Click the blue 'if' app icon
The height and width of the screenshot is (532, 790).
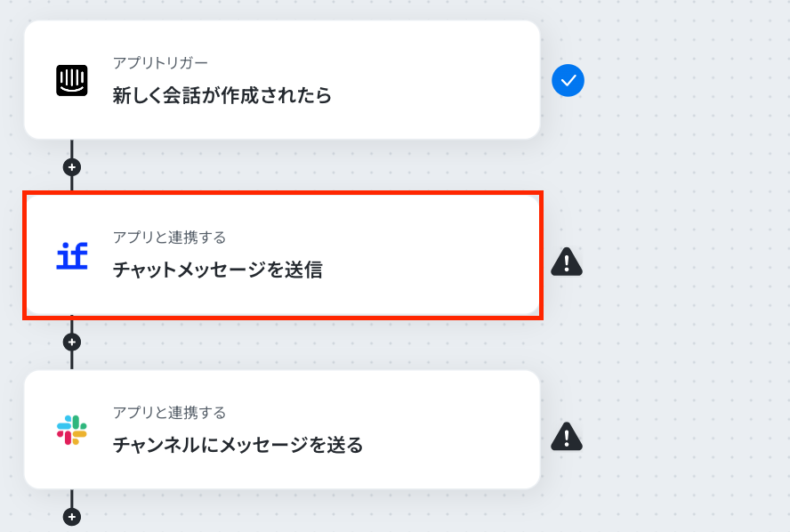coord(71,255)
